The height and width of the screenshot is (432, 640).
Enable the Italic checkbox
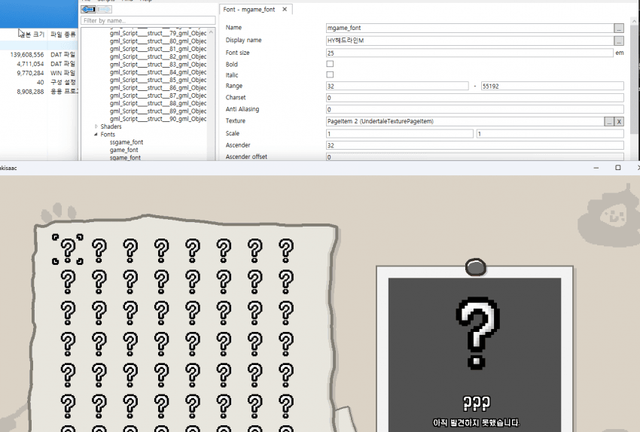coord(330,74)
